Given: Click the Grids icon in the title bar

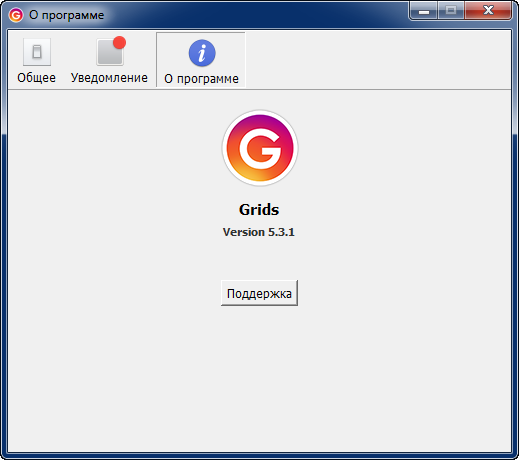Looking at the screenshot, I should click(16, 15).
